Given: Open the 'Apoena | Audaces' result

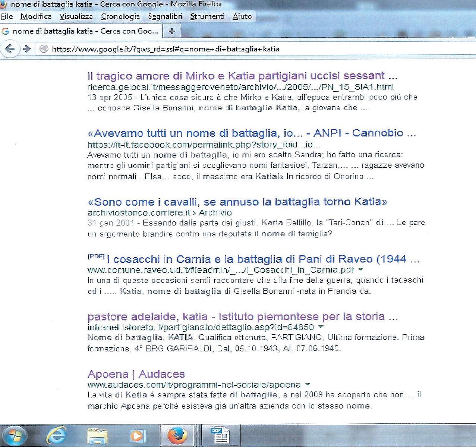Looking at the screenshot, I should click(136, 374).
